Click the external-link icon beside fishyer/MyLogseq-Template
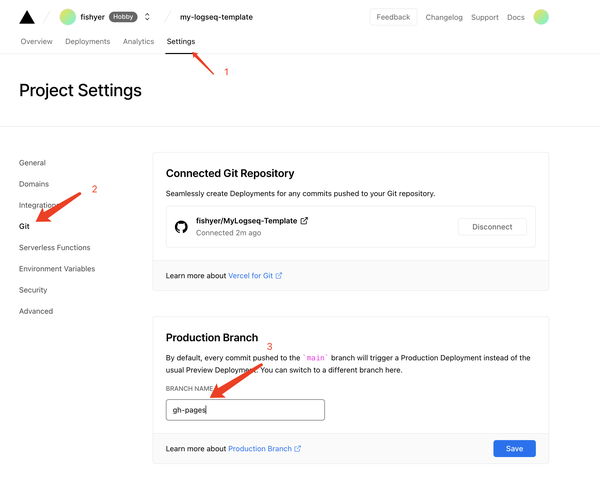The height and width of the screenshot is (487, 600). click(304, 221)
